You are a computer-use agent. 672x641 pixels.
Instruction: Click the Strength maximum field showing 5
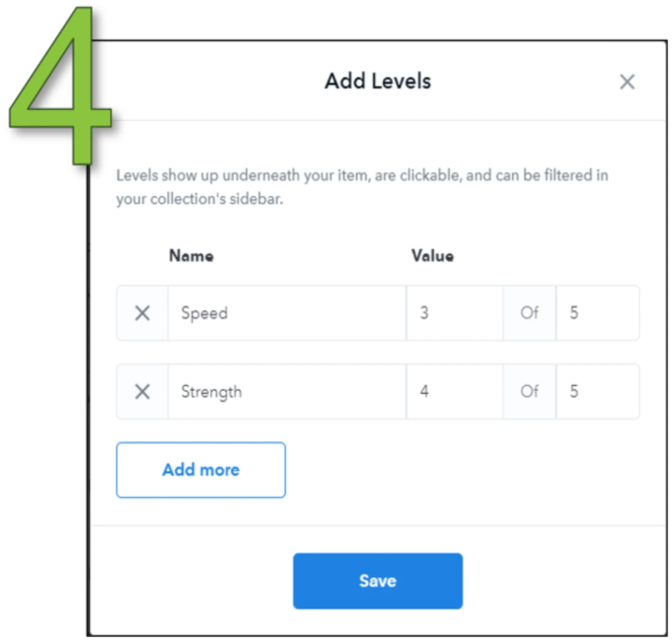coord(597,391)
